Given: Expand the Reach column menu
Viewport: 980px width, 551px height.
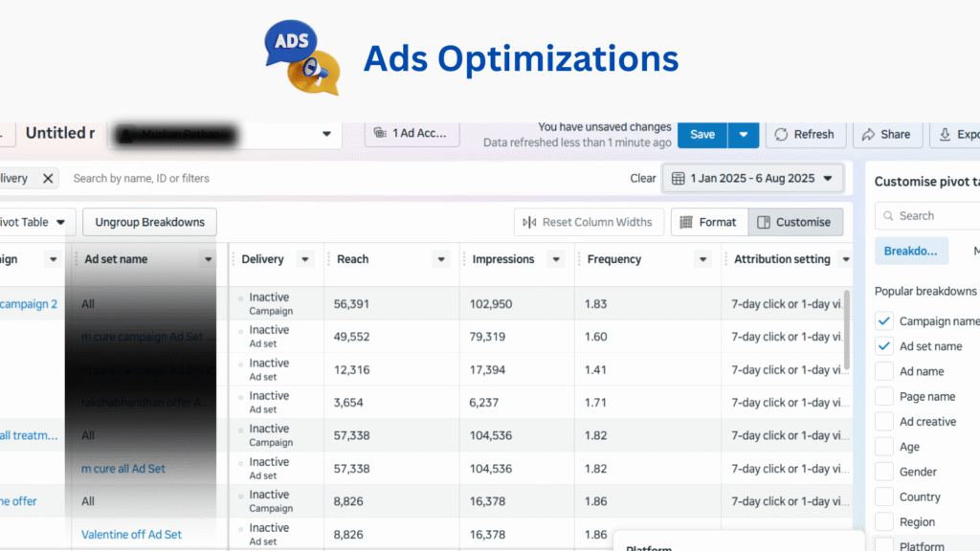Looking at the screenshot, I should click(440, 259).
